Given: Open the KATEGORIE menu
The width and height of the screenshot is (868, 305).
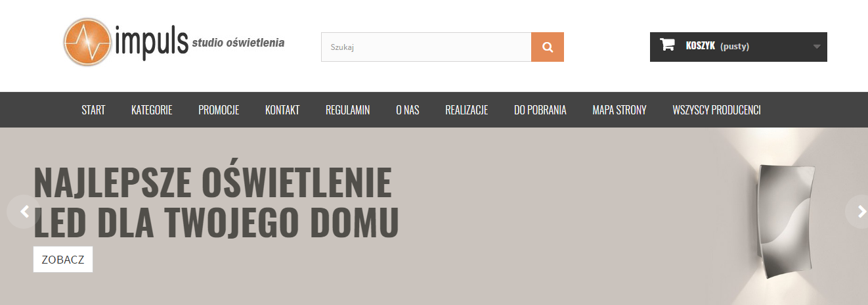Looking at the screenshot, I should coord(152,110).
